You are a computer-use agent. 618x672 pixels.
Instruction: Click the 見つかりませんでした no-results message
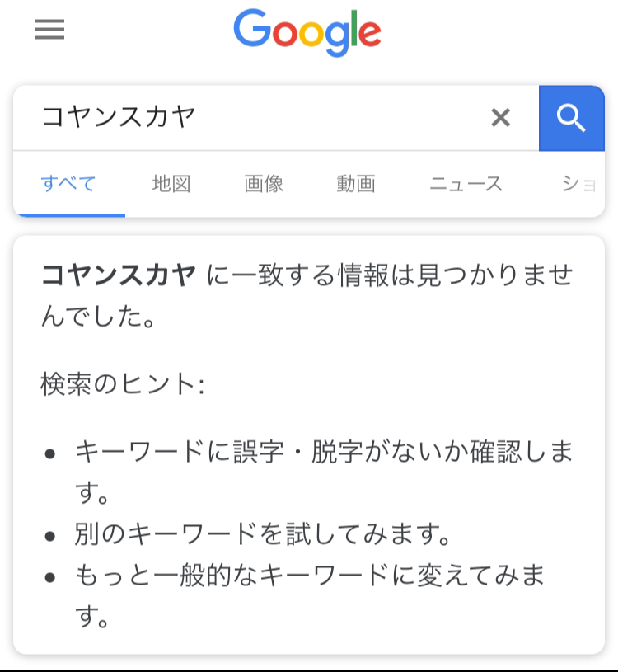tap(307, 296)
